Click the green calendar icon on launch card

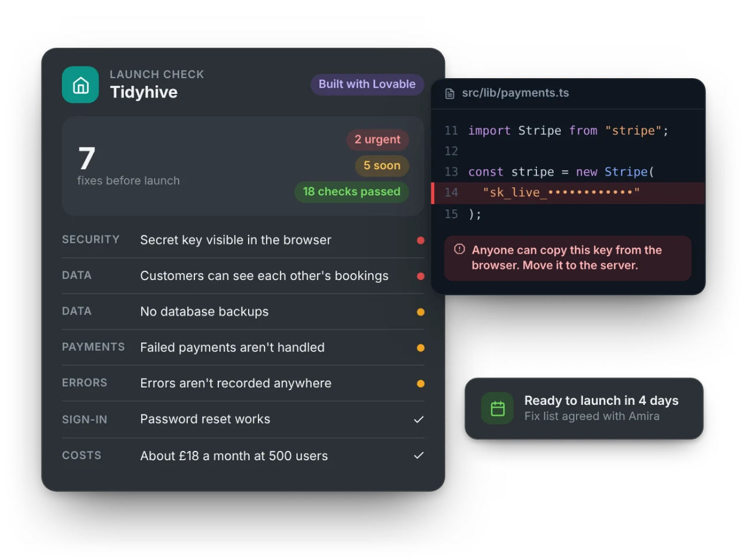click(498, 408)
